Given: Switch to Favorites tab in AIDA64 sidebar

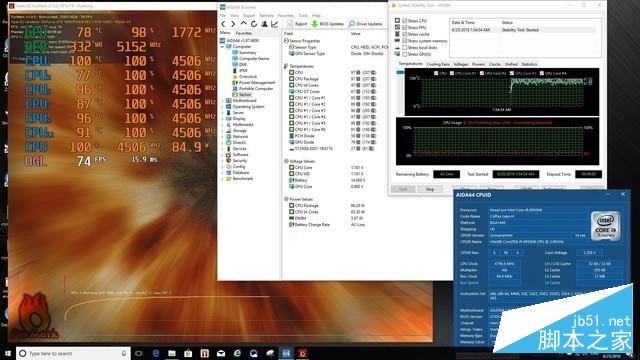Looking at the screenshot, I should [x=244, y=33].
